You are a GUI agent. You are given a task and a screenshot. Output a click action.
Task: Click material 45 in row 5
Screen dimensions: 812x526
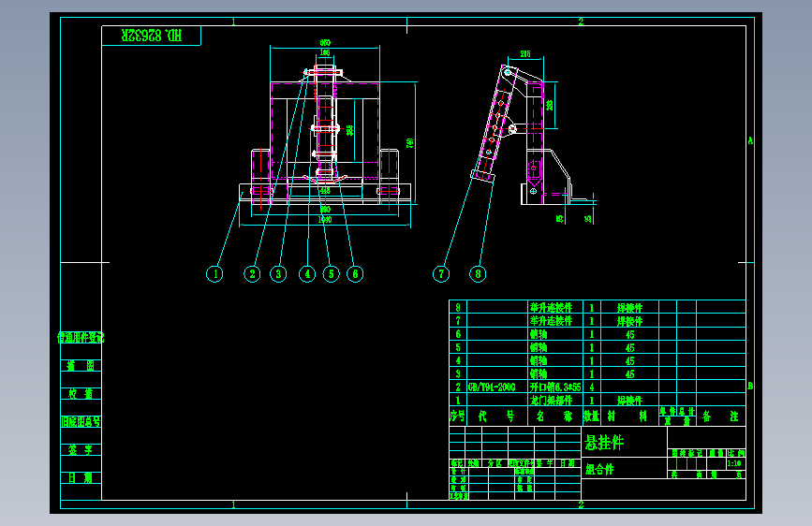pos(629,347)
